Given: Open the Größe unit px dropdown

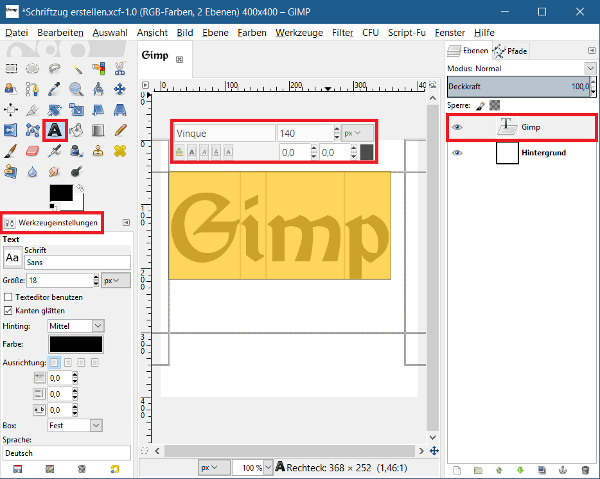Looking at the screenshot, I should tap(116, 280).
